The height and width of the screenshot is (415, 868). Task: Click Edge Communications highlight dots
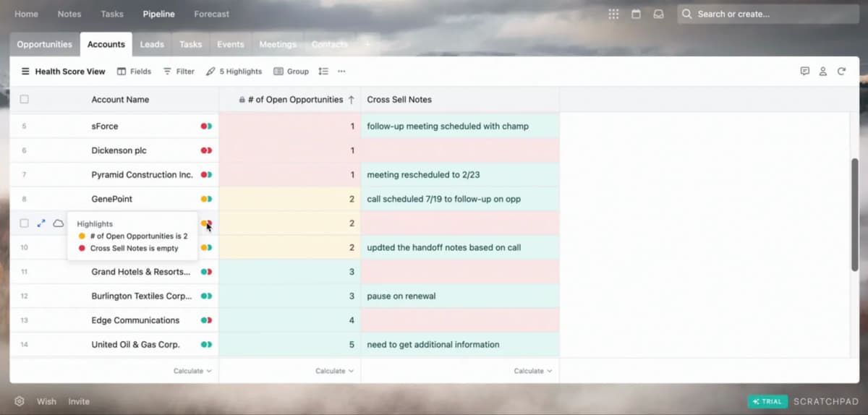(x=206, y=320)
